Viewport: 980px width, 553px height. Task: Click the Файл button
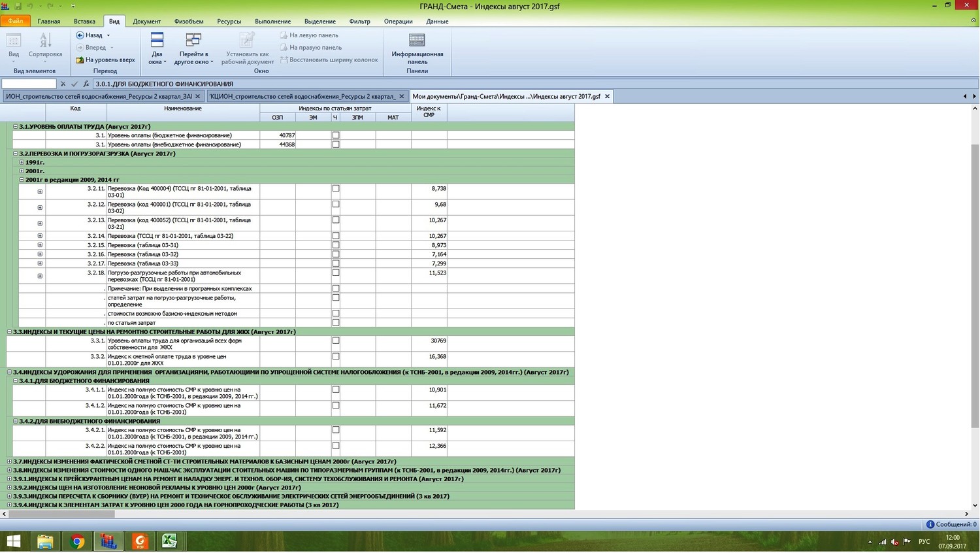(x=15, y=22)
